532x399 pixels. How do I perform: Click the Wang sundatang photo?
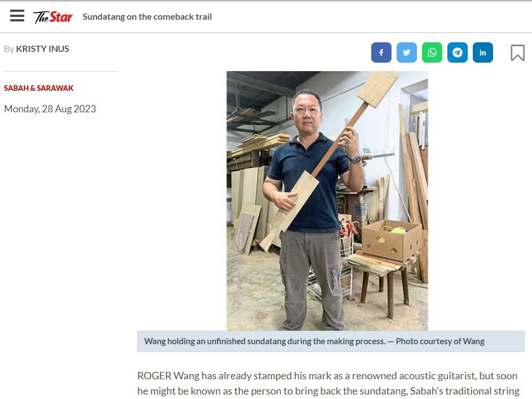tap(327, 200)
